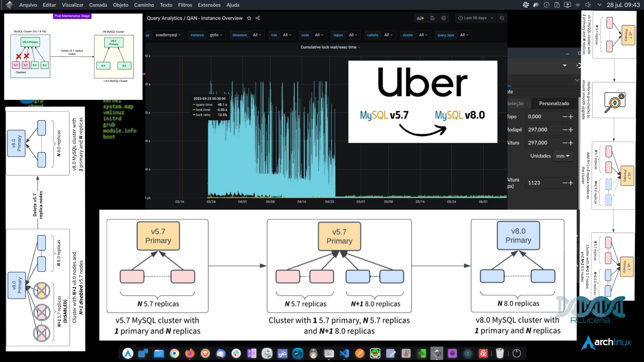Click zoom-out magnifier in Grafana image
Screen dimensions: 644x362
[x=502, y=18]
